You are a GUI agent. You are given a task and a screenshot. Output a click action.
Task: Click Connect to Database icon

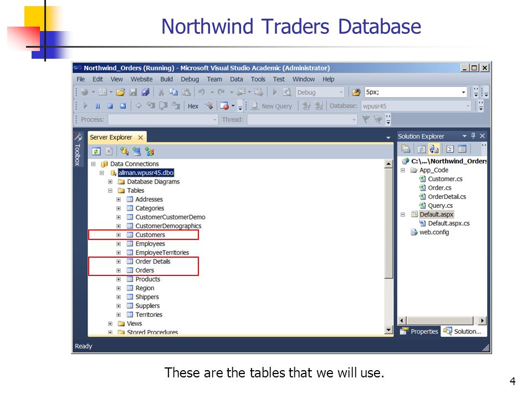(x=125, y=151)
